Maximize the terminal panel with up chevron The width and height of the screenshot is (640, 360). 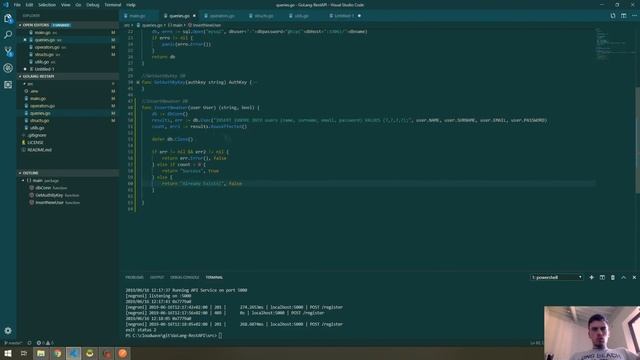[623, 278]
